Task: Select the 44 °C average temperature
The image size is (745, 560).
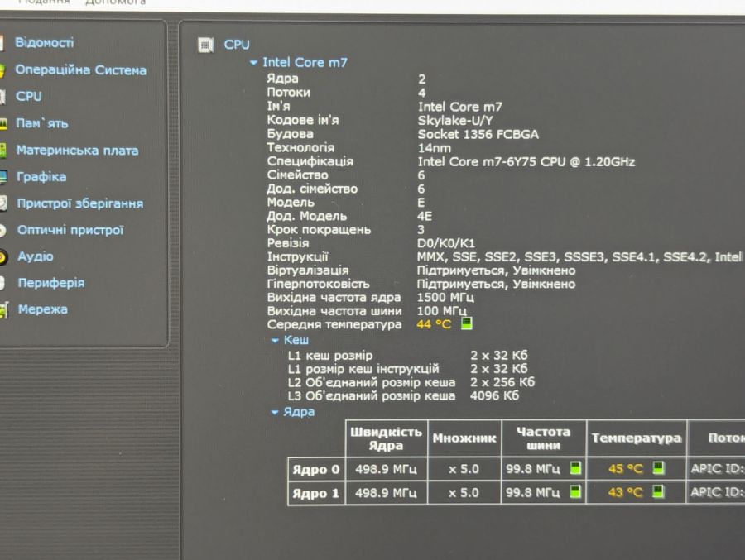Action: pyautogui.click(x=433, y=324)
